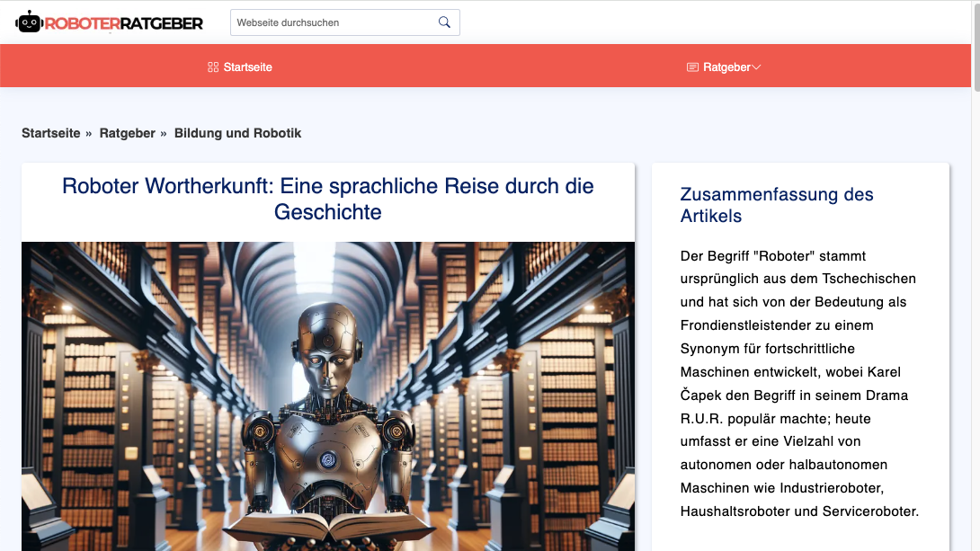The image size is (980, 551).
Task: Click the robot head logo icon
Action: point(30,22)
